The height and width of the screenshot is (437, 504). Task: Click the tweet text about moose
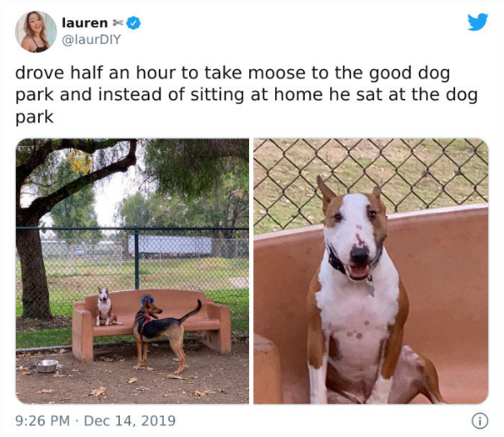(247, 94)
